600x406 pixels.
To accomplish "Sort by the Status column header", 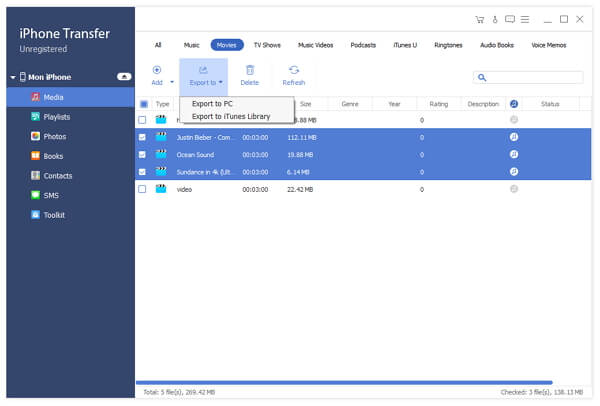I will (550, 104).
